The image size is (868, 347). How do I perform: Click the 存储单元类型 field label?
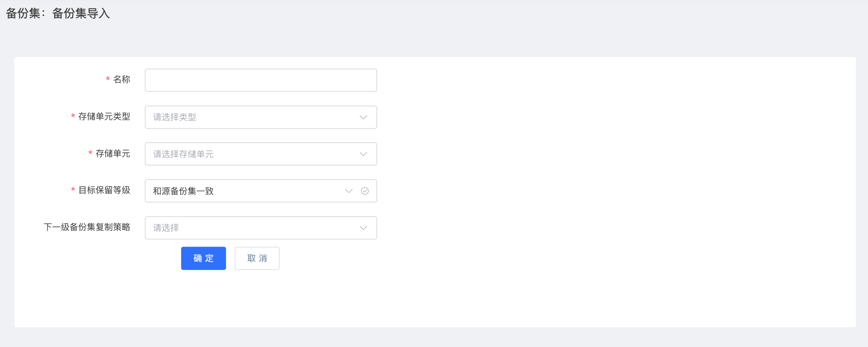pyautogui.click(x=104, y=117)
